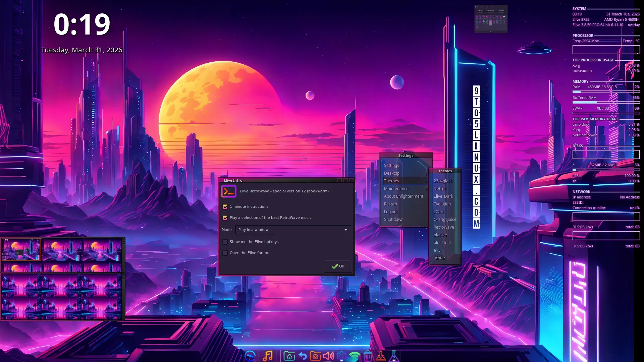
Task: Open the Desktop submenu in Settings
Action: 392,173
